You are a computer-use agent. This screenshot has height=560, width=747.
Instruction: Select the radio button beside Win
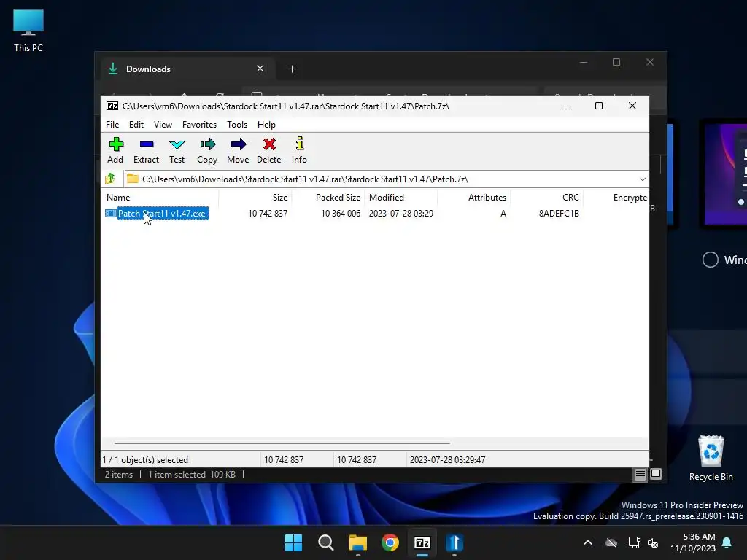[x=711, y=260]
